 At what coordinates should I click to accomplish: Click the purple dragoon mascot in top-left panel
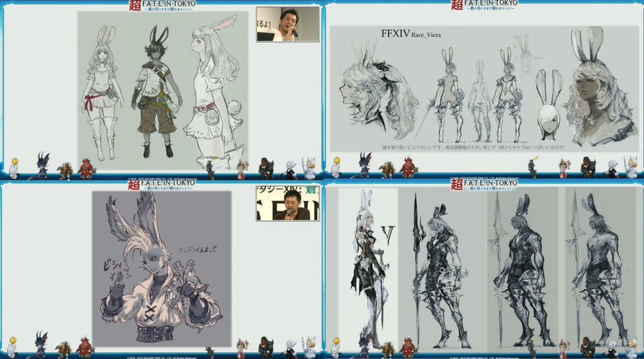[x=43, y=166]
